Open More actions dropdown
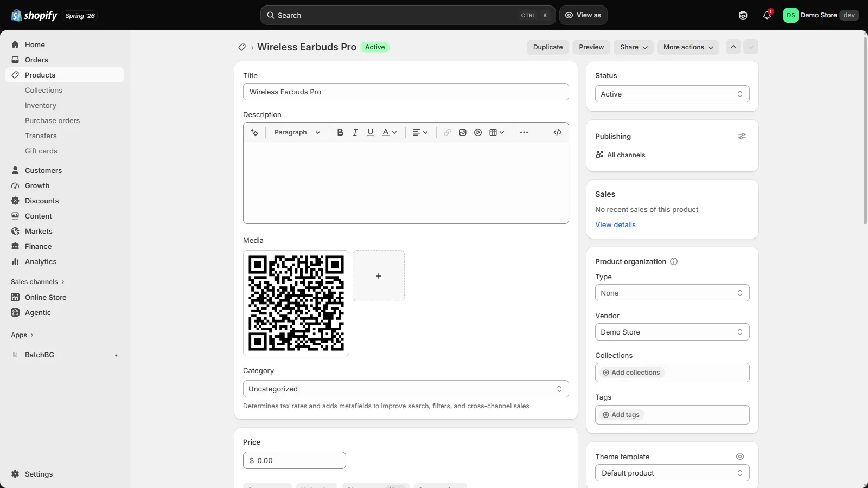The width and height of the screenshot is (868, 488). 688,47
